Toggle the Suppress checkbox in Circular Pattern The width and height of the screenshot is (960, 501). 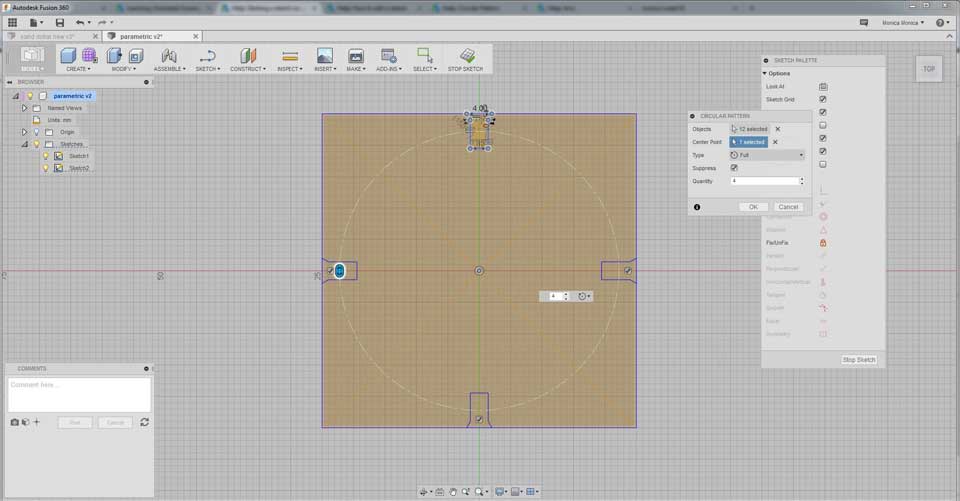(734, 168)
